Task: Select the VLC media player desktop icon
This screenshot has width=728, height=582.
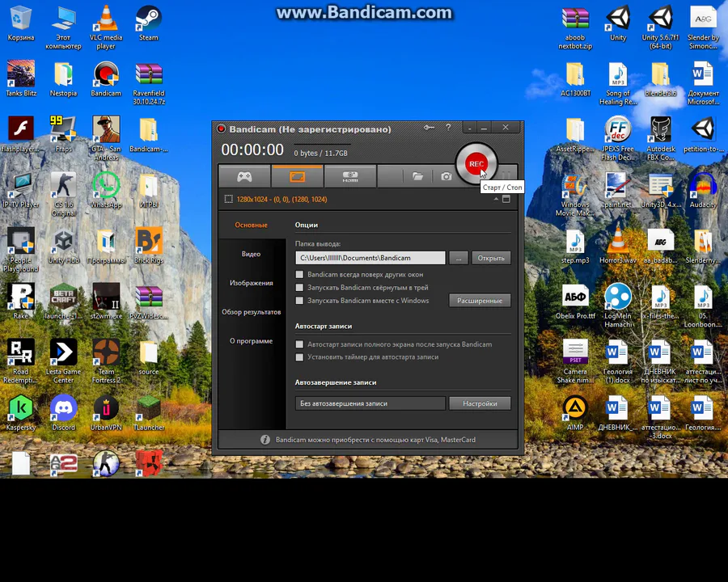Action: pos(106,27)
